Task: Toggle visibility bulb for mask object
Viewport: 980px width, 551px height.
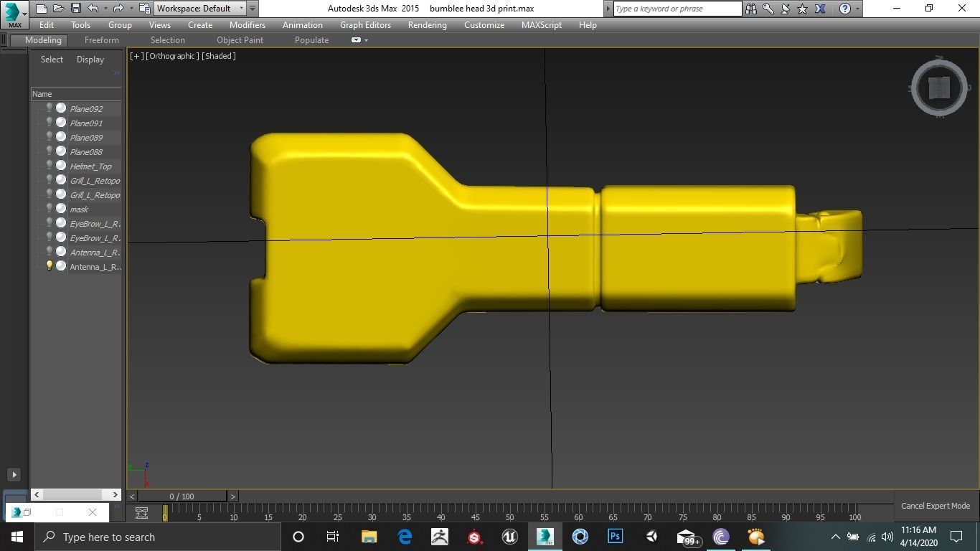Action: pyautogui.click(x=50, y=209)
